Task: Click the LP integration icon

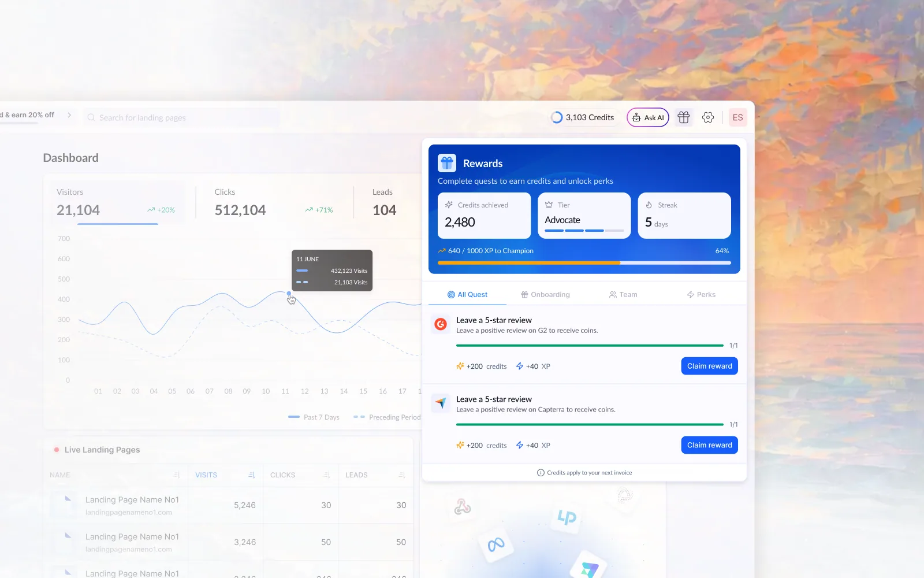Action: click(567, 516)
